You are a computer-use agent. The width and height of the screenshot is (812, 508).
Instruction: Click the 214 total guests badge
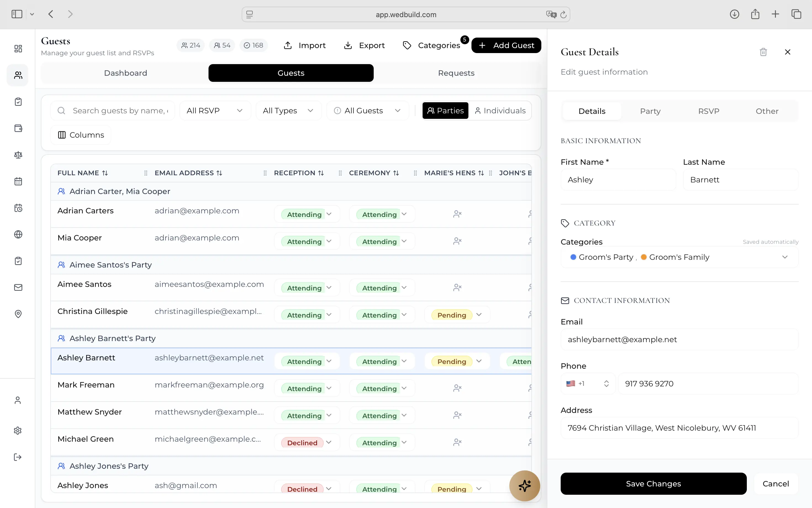(x=191, y=45)
